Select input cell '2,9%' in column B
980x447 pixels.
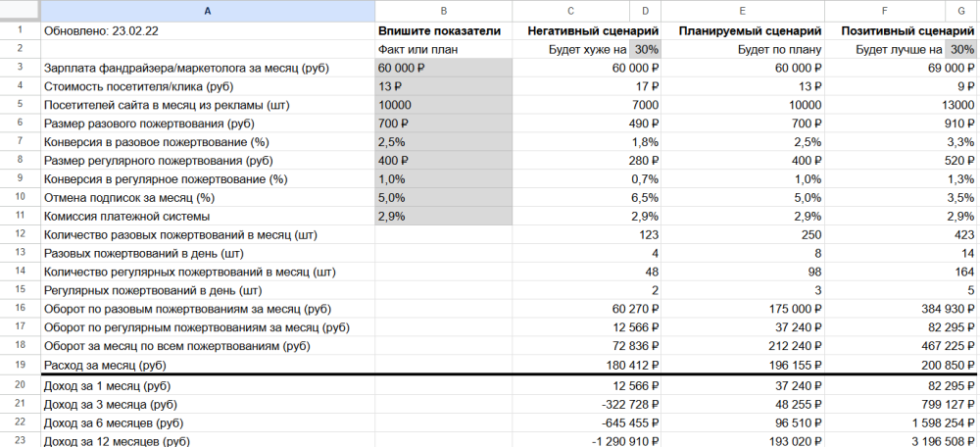click(444, 217)
